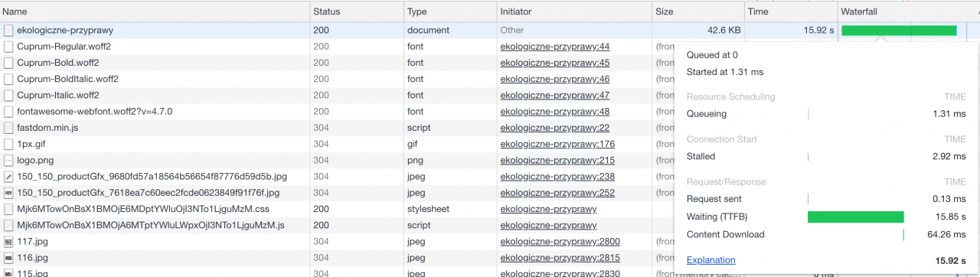
Task: Sort by the Status column header
Action: (x=357, y=11)
